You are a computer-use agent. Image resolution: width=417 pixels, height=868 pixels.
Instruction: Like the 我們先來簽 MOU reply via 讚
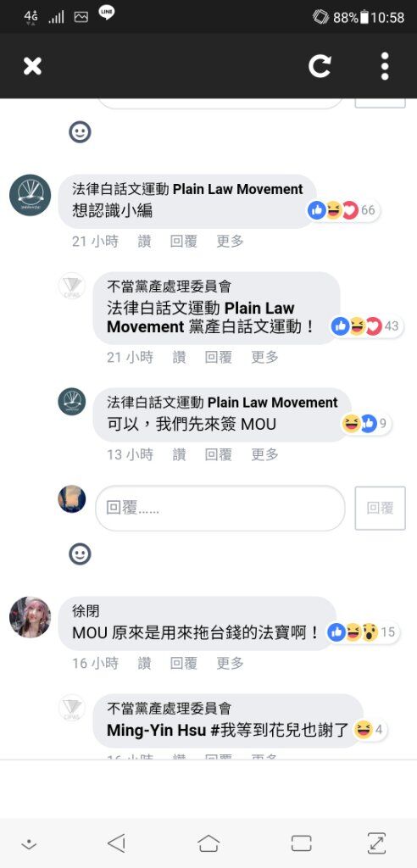click(179, 454)
